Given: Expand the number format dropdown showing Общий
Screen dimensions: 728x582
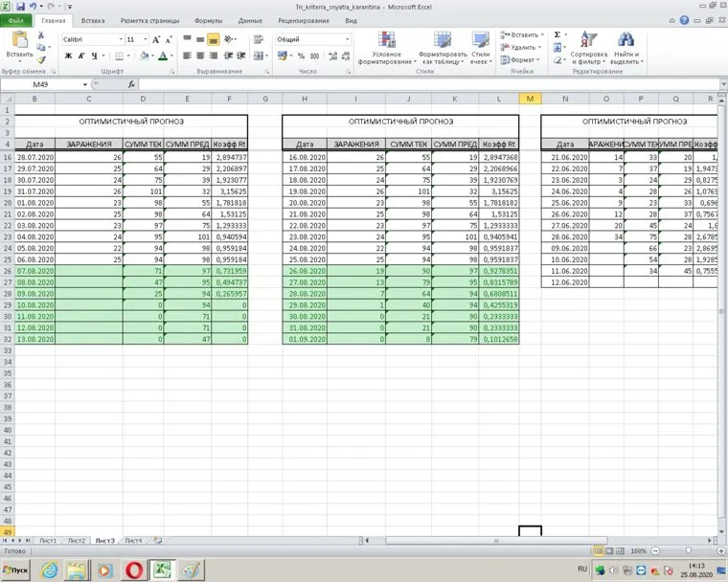Looking at the screenshot, I should 346,39.
